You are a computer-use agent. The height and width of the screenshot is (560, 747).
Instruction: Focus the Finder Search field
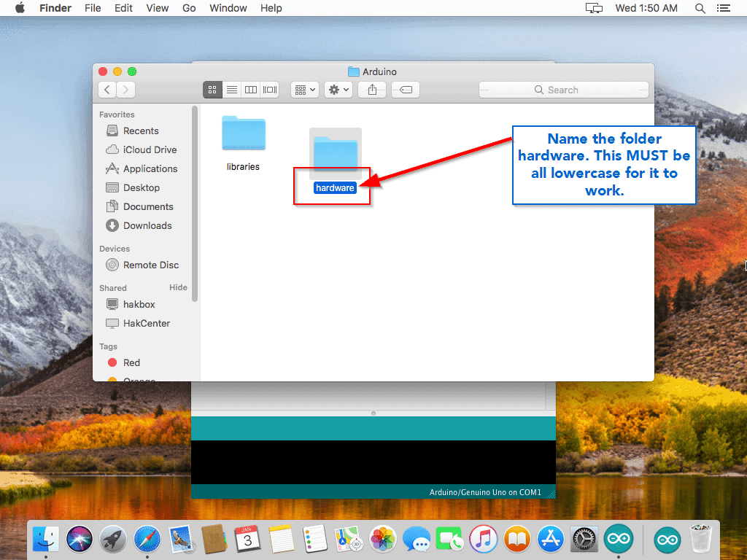point(564,90)
